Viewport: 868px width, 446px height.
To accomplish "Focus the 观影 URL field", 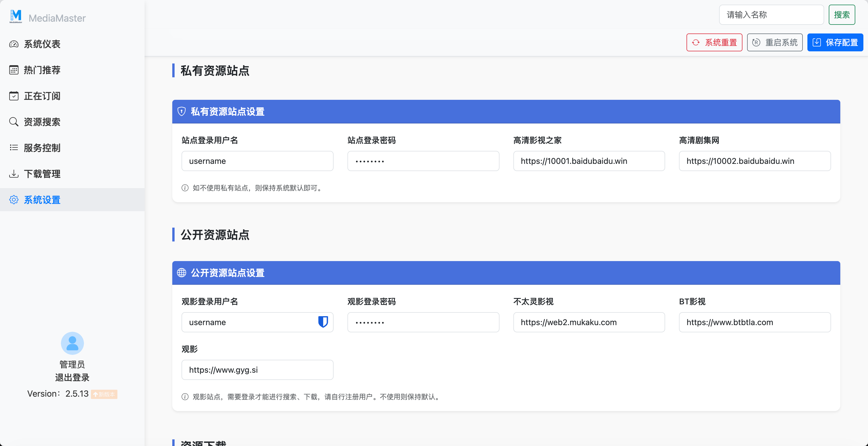I will pyautogui.click(x=257, y=370).
